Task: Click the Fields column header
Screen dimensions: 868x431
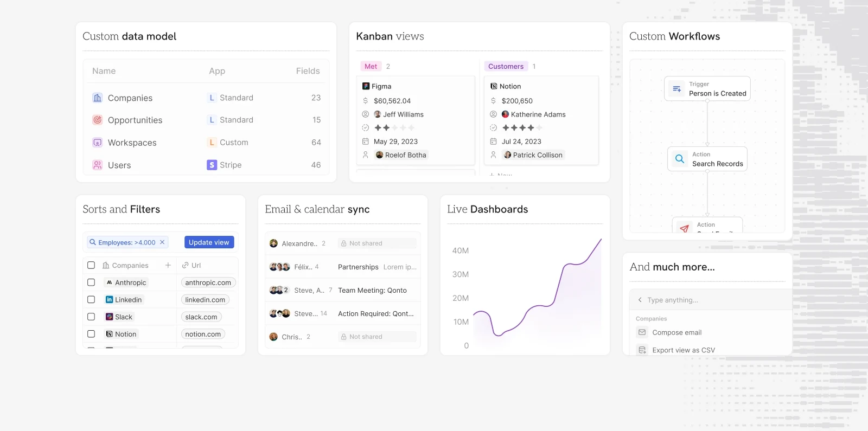Action: tap(308, 71)
